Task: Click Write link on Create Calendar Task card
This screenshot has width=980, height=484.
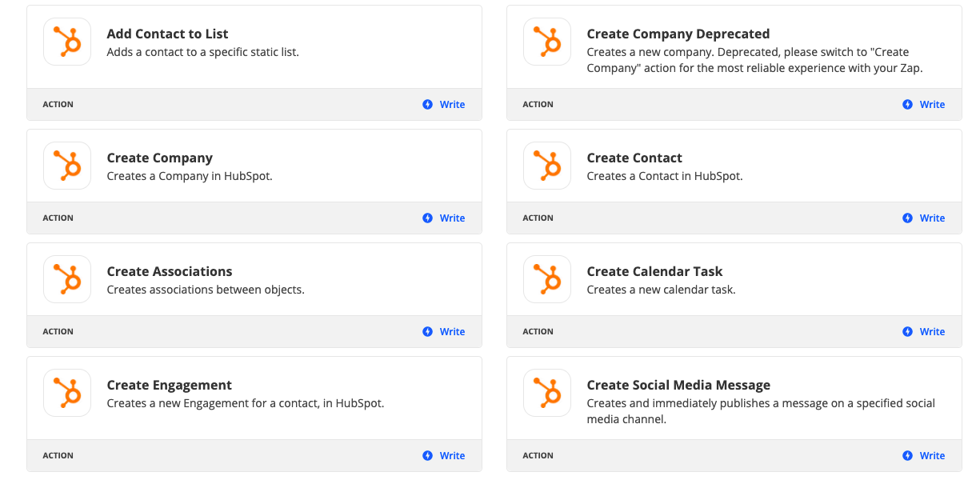Action: click(x=932, y=332)
